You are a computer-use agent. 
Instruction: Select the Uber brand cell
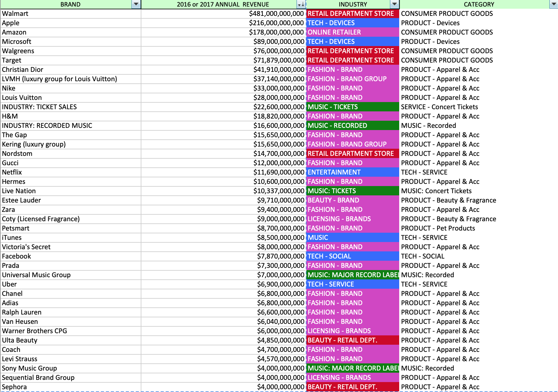point(71,284)
